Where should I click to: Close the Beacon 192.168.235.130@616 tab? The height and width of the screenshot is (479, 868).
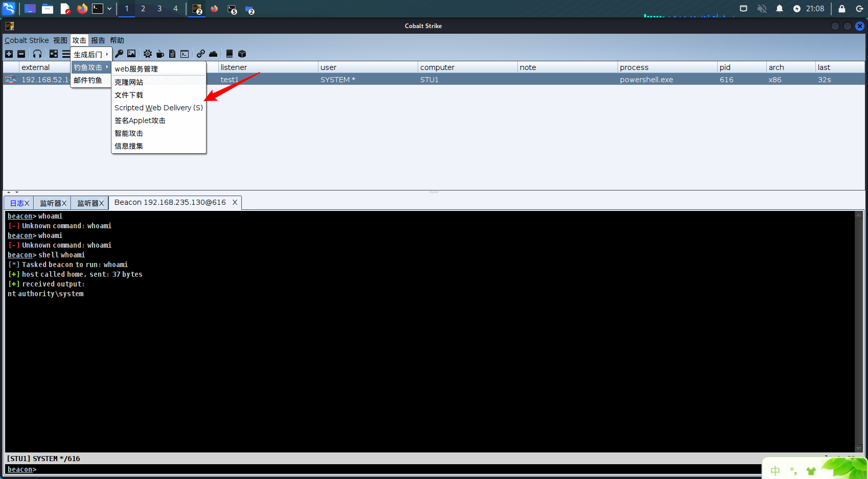coord(235,202)
